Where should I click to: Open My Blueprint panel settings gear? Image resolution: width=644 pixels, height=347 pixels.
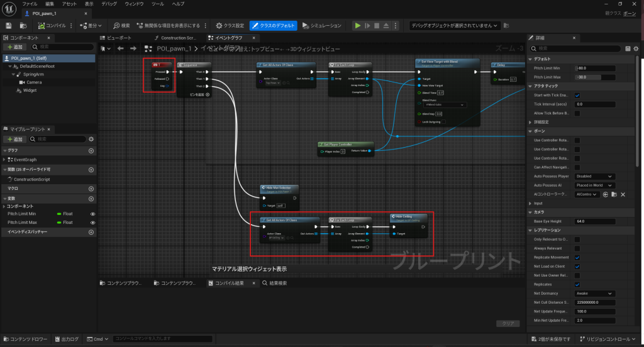(x=91, y=139)
